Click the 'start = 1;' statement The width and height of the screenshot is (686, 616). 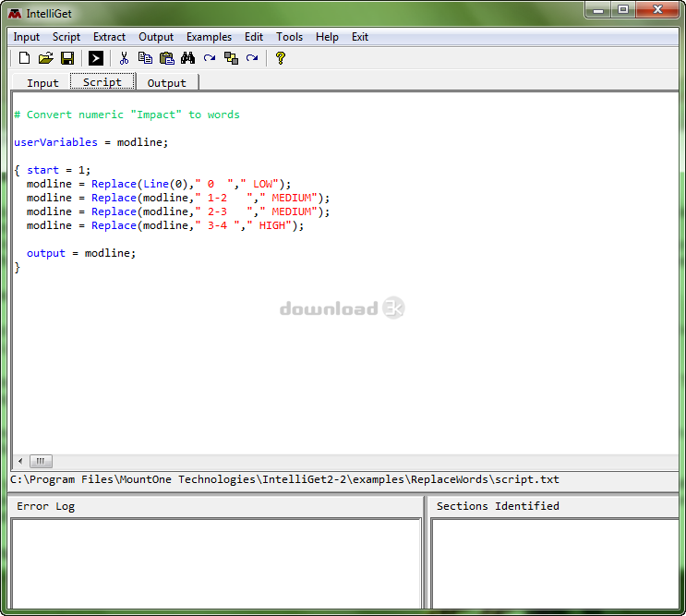click(x=58, y=170)
